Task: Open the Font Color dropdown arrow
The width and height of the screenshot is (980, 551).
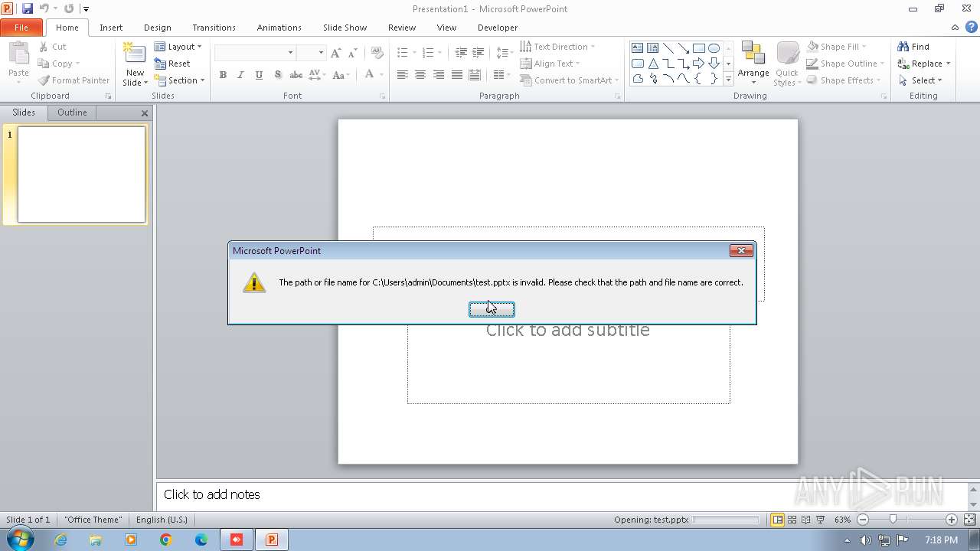Action: (381, 75)
